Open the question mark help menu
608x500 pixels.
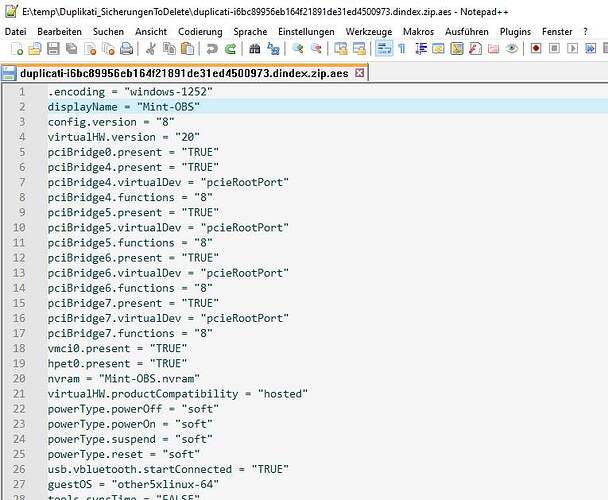pyautogui.click(x=586, y=32)
